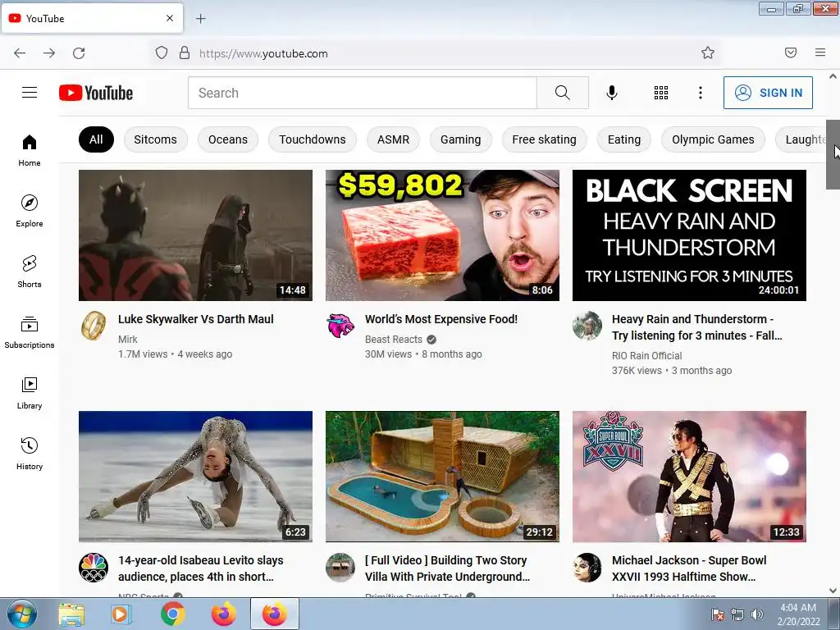This screenshot has height=630, width=840.
Task: Open Heavy Rain and Thunderstorm video title
Action: click(696, 327)
